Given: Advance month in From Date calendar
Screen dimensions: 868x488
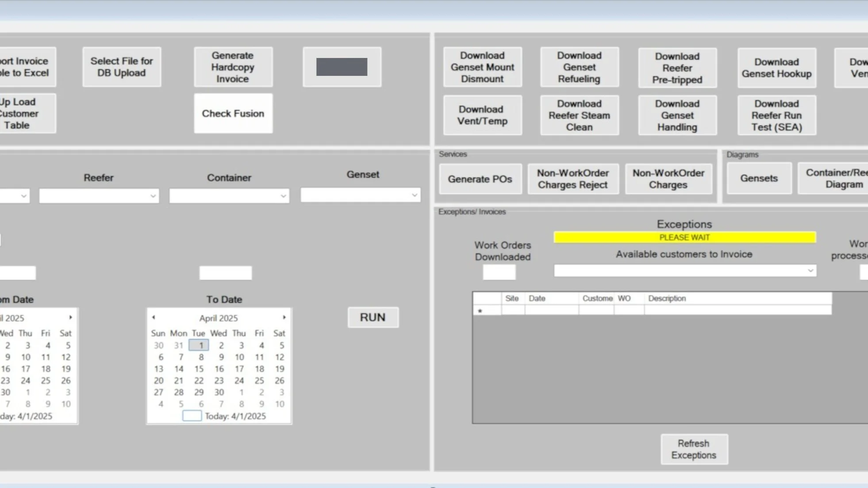Looking at the screenshot, I should point(70,317).
